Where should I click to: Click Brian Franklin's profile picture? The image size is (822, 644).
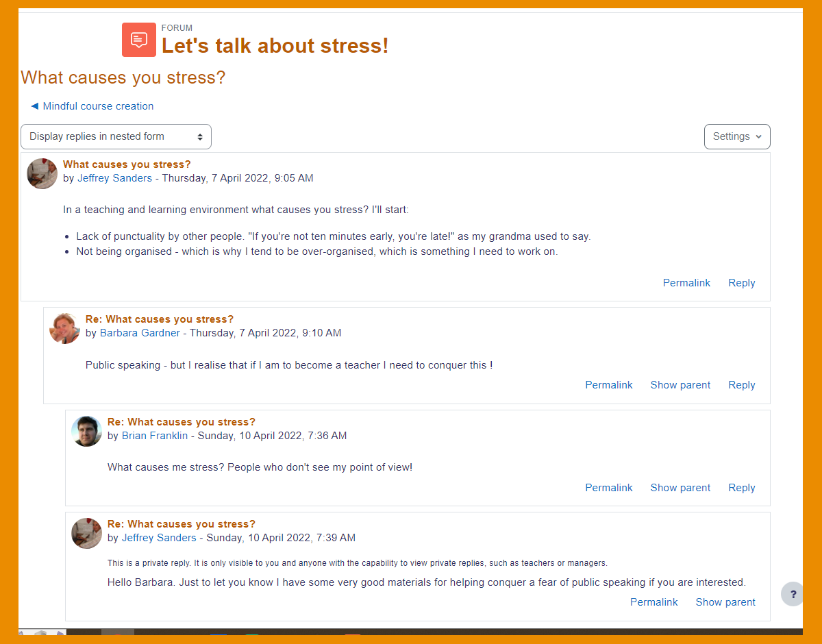[86, 431]
